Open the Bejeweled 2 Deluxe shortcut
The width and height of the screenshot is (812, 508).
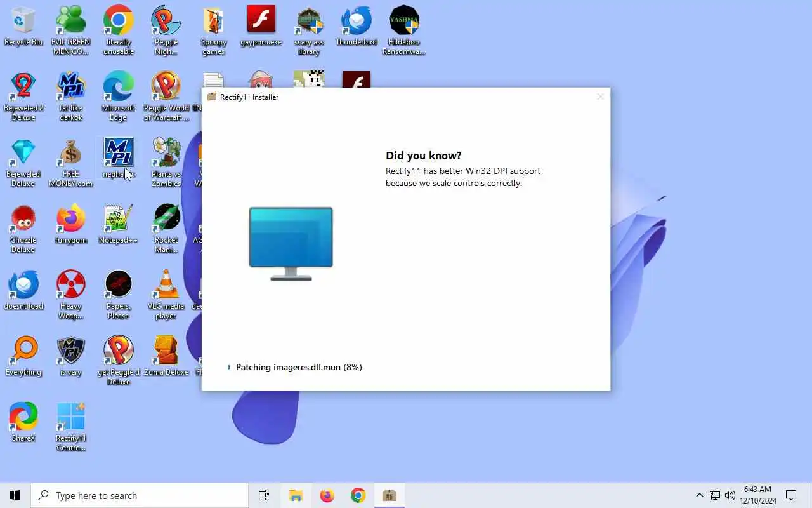[x=23, y=97]
